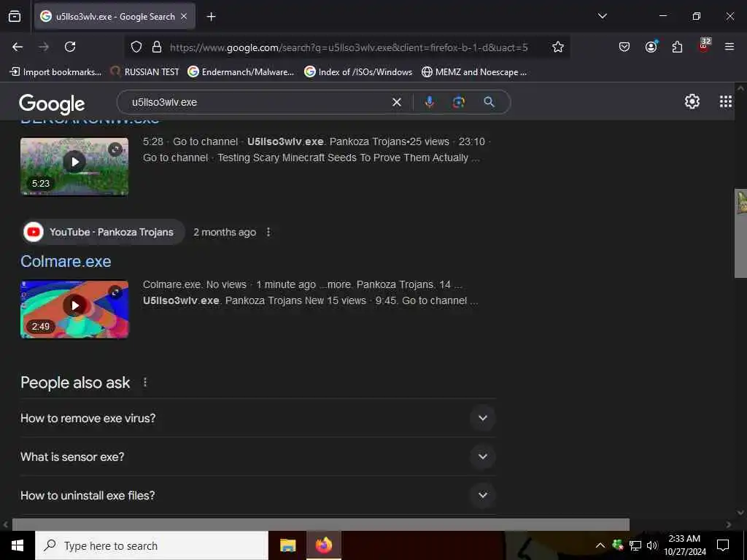Play the 2:49 Colmare.exe video thumbnail
The width and height of the screenshot is (747, 560).
click(x=74, y=309)
